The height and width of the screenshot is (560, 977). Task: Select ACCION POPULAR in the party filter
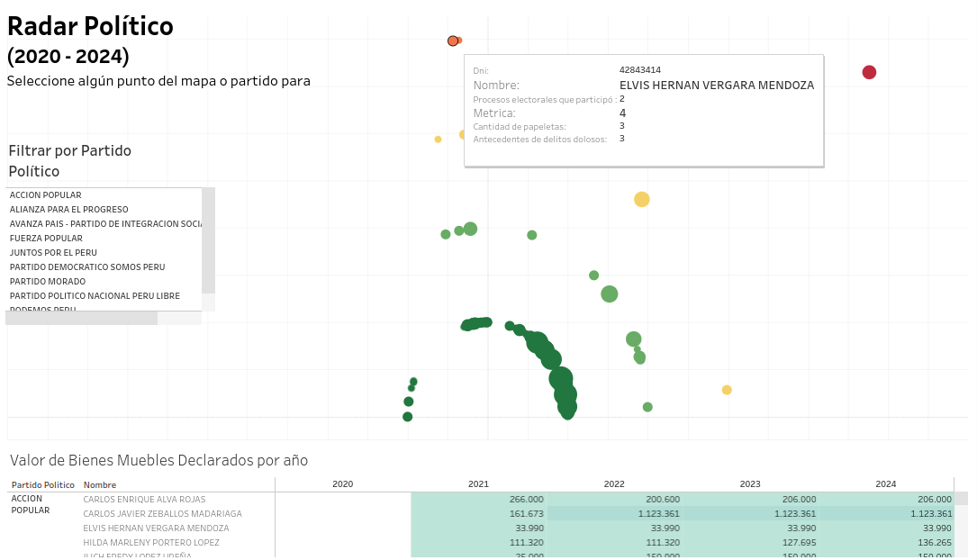click(46, 195)
